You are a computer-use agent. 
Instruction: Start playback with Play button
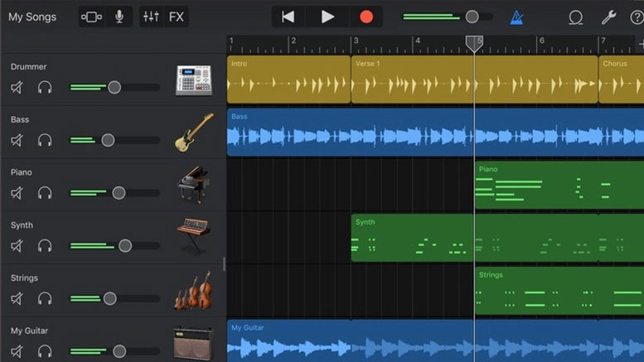pos(327,17)
